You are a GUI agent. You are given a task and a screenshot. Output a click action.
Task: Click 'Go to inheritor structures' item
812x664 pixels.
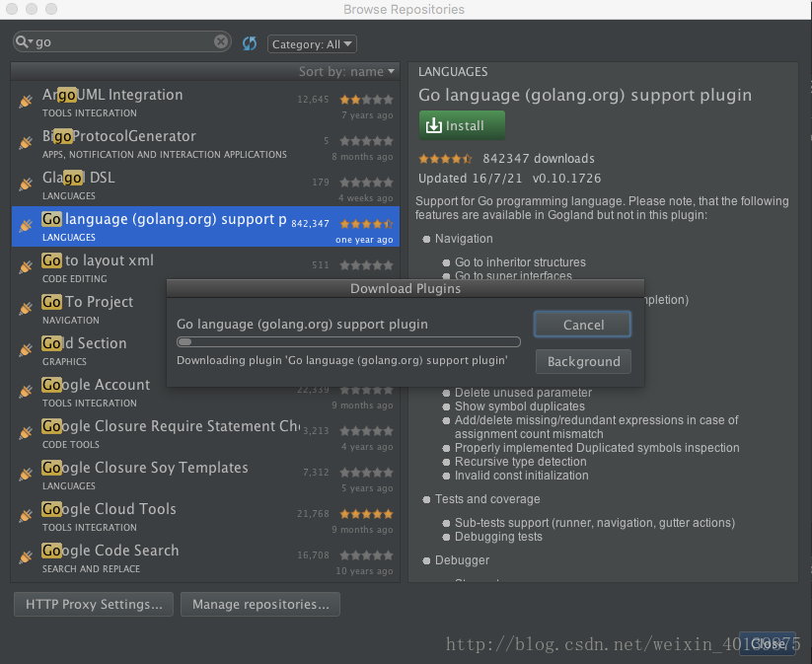(x=520, y=262)
